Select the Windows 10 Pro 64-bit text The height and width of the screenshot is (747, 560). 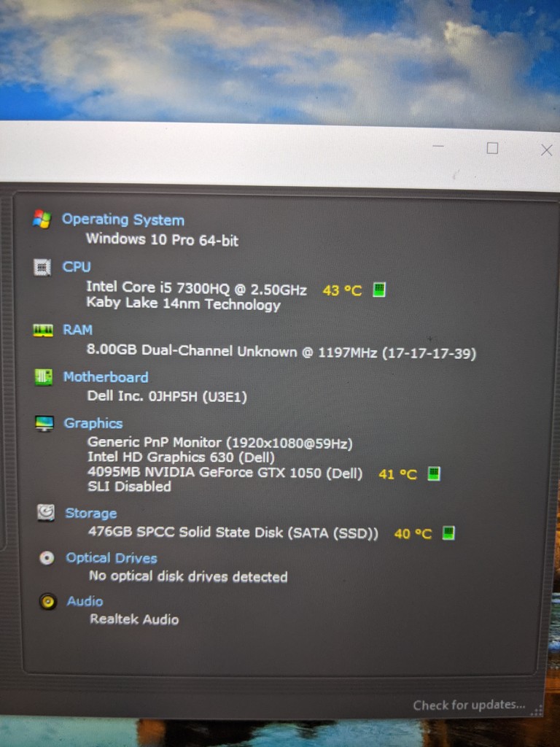(x=162, y=239)
